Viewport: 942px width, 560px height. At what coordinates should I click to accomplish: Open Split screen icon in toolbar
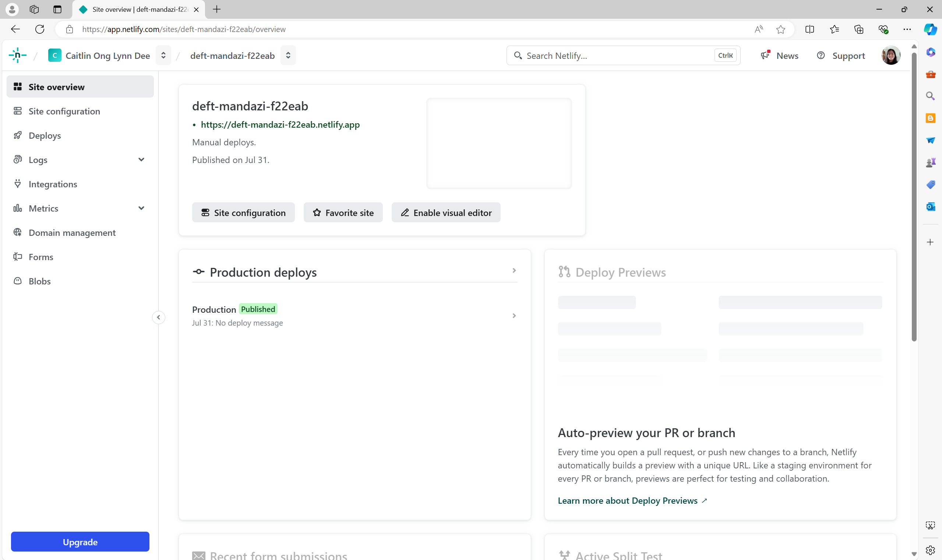(x=809, y=29)
